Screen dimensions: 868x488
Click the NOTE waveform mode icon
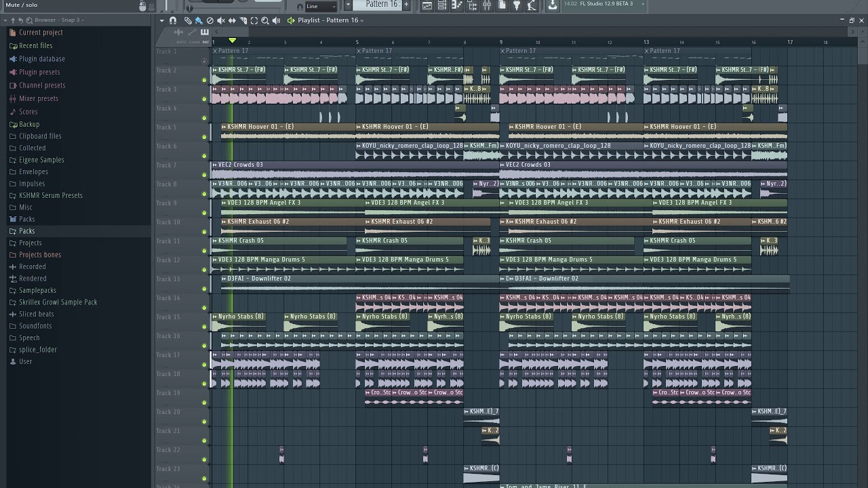click(x=180, y=33)
